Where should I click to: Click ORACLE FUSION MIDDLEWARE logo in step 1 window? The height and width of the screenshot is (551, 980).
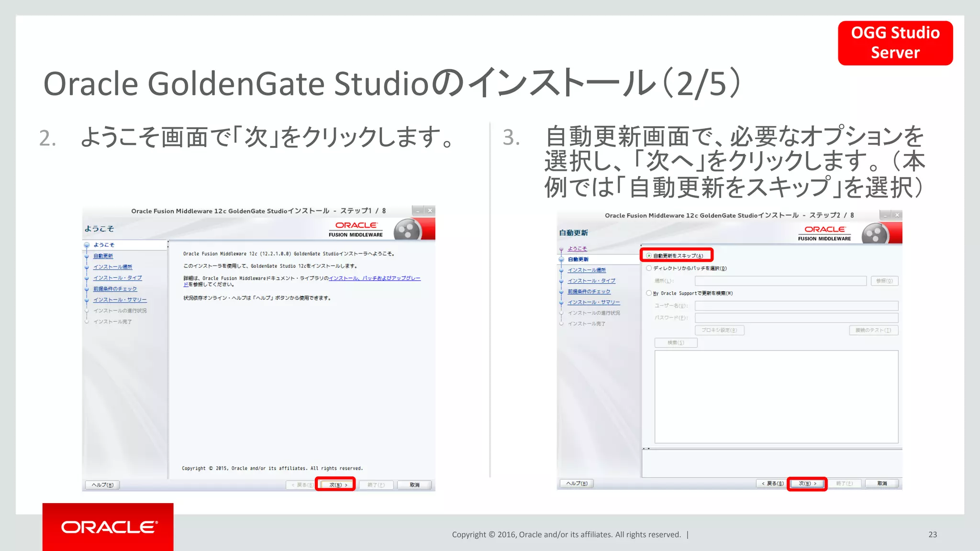(x=356, y=229)
